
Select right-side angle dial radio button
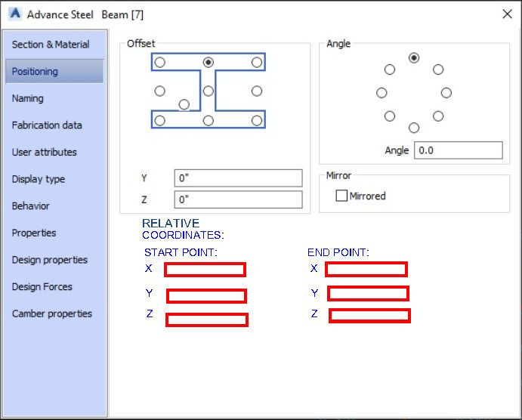tap(446, 93)
